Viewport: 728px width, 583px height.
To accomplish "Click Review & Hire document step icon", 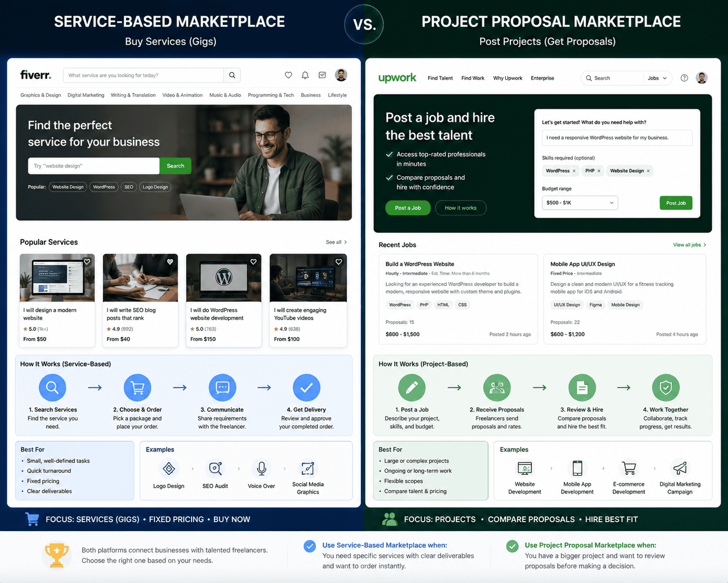I will [582, 388].
